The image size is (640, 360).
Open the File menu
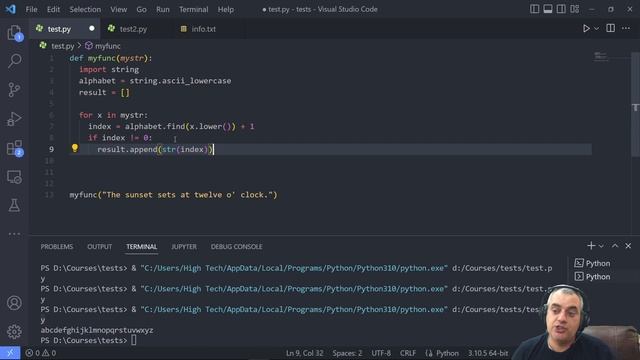click(31, 9)
